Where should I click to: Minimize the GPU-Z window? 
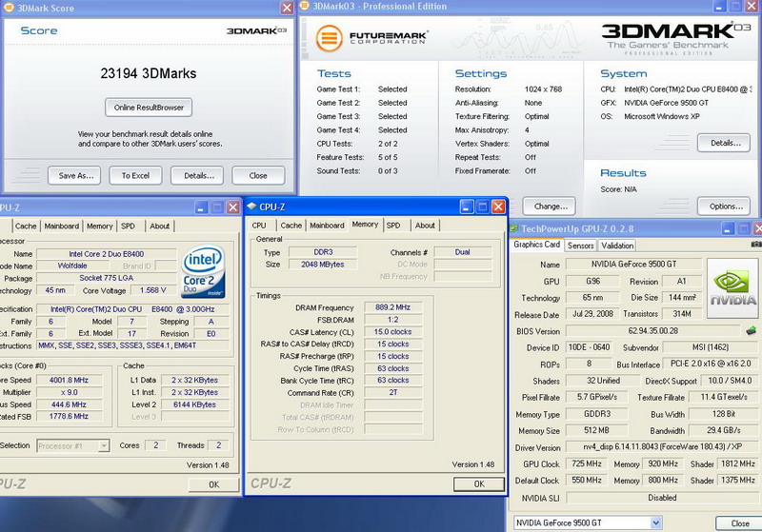tap(728, 228)
